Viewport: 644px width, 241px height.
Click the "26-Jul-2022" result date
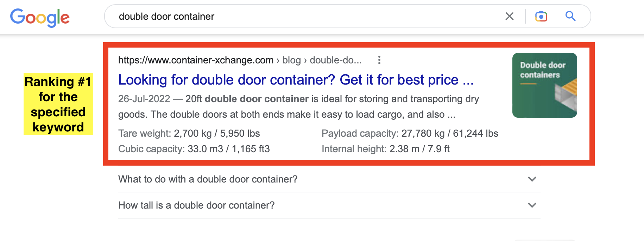144,99
